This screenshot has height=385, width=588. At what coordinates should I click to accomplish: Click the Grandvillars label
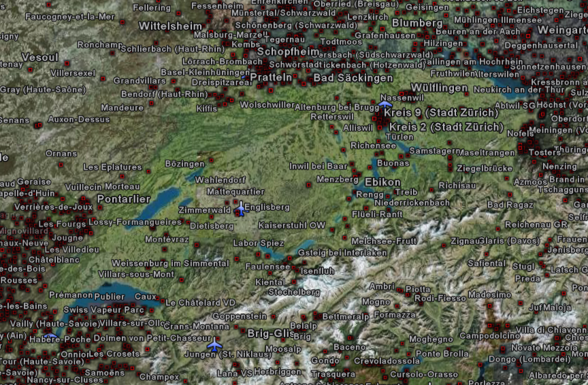coord(140,80)
